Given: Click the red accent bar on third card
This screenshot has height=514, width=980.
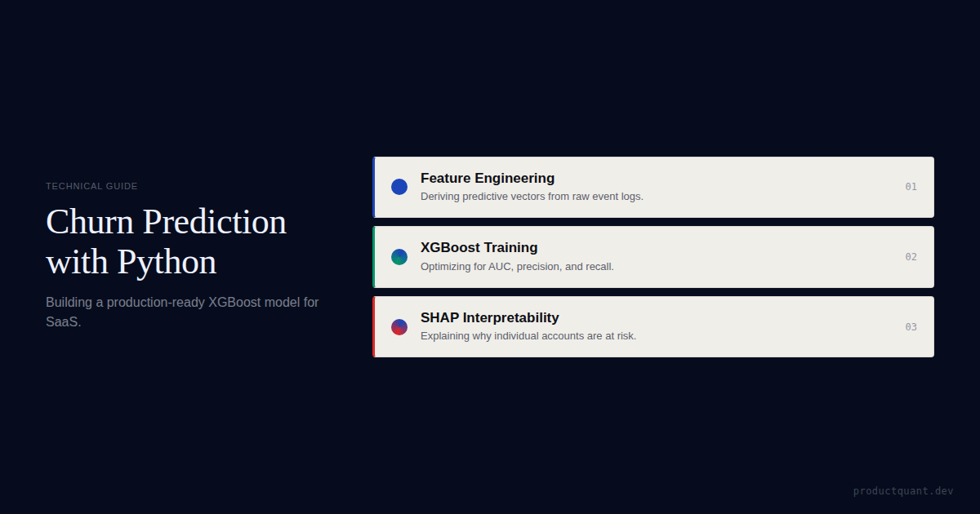Looking at the screenshot, I should tap(374, 327).
